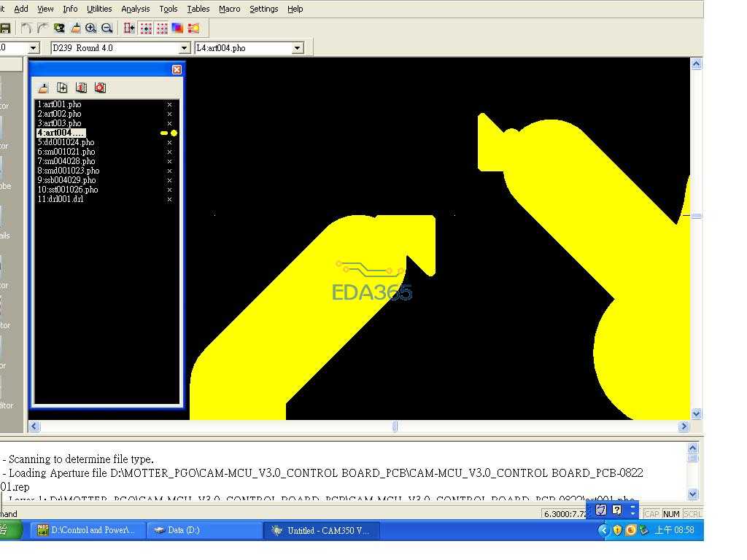Click the redraw brush icon in main toolbar

click(x=75, y=28)
